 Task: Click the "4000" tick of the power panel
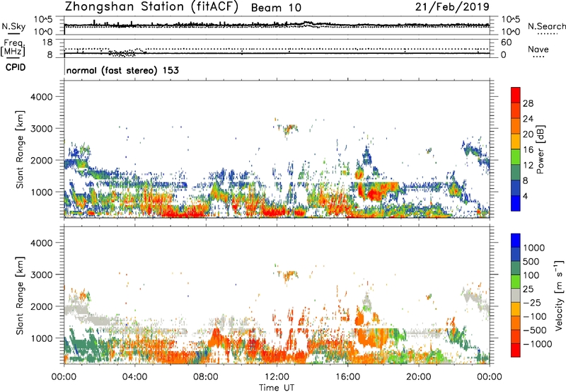[41, 97]
